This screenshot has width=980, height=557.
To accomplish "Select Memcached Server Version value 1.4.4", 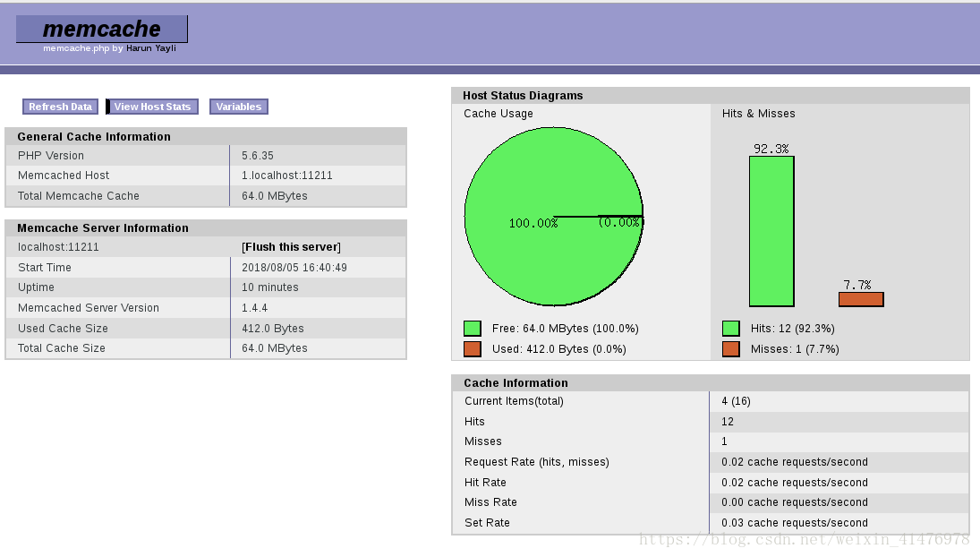I will (x=254, y=308).
